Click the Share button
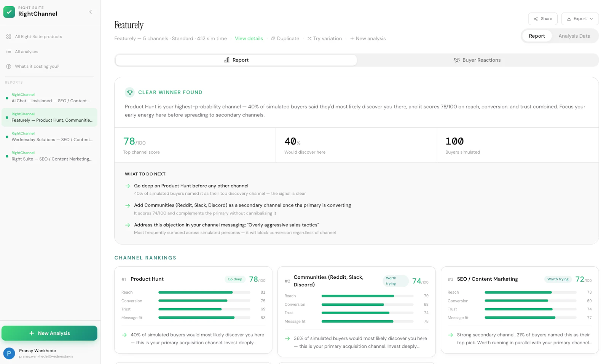The image size is (609, 364). [543, 19]
